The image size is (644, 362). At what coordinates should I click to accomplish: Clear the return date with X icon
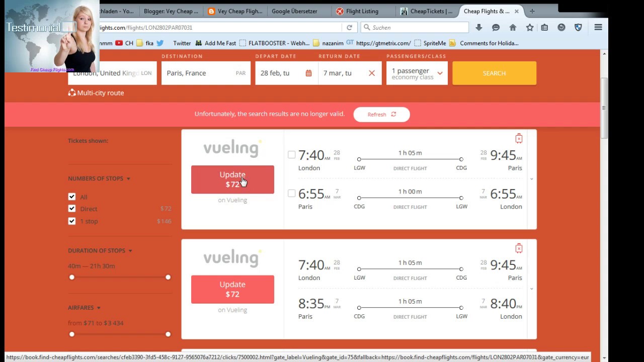click(x=372, y=73)
